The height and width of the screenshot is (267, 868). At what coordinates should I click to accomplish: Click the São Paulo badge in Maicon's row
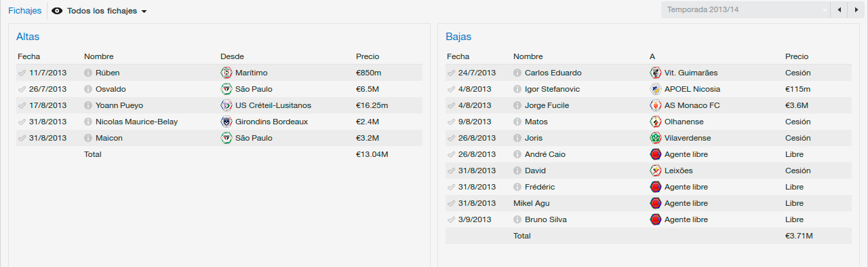(226, 138)
